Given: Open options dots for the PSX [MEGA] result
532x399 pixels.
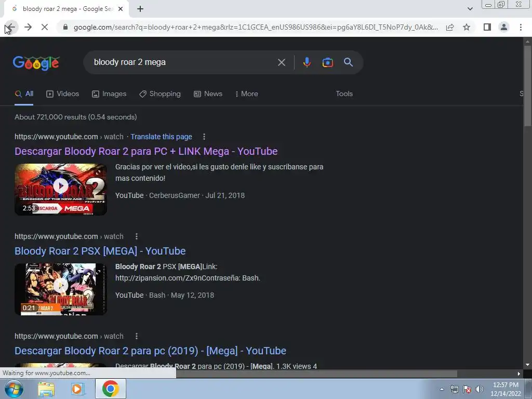Looking at the screenshot, I should (x=137, y=236).
